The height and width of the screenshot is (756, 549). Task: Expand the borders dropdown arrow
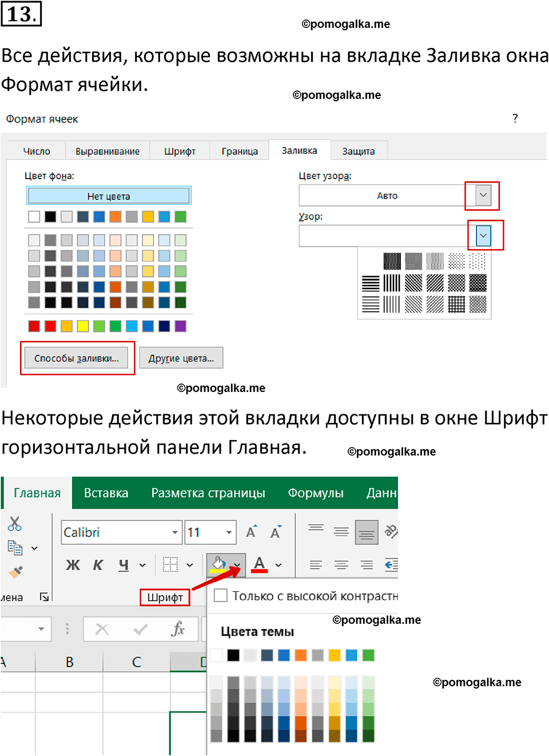[x=190, y=565]
